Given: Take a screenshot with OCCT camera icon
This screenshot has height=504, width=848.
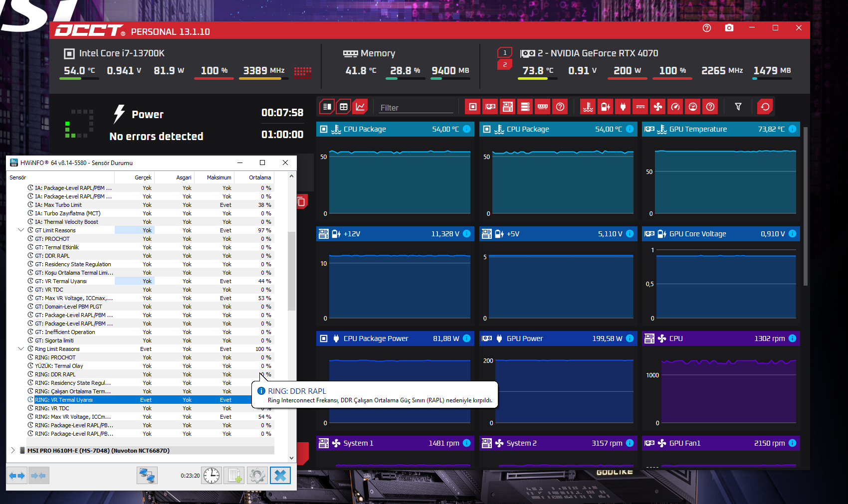Looking at the screenshot, I should pos(729,28).
